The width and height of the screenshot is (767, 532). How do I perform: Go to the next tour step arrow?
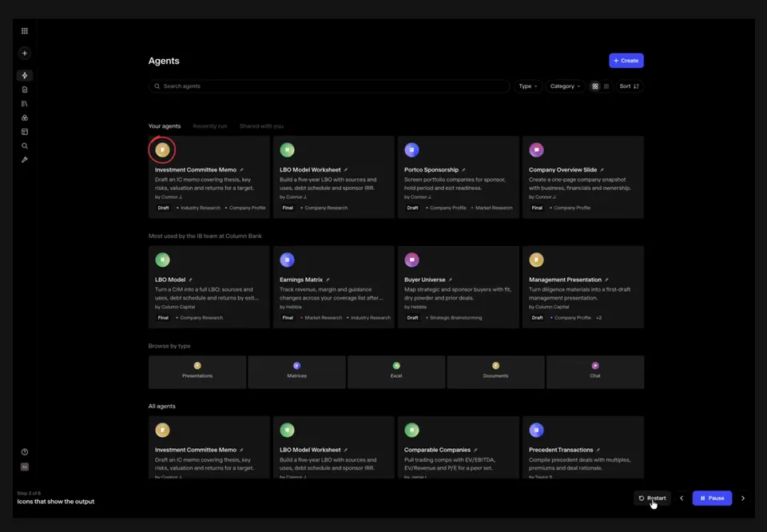[743, 498]
